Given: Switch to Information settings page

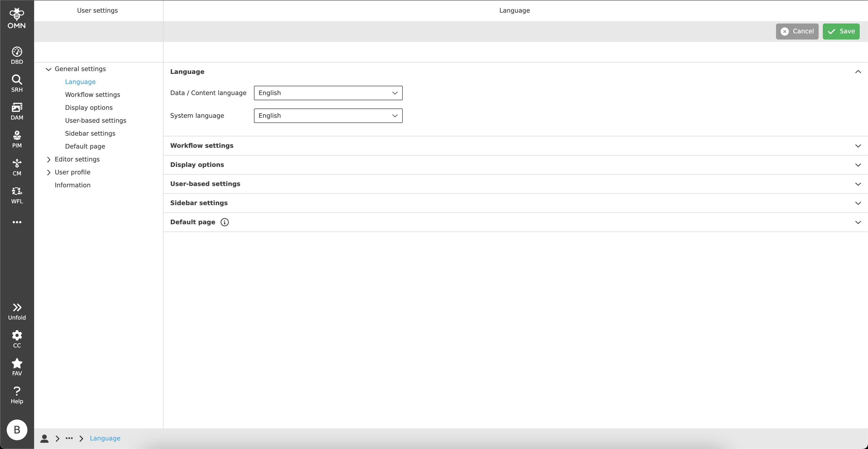Looking at the screenshot, I should click(x=72, y=185).
